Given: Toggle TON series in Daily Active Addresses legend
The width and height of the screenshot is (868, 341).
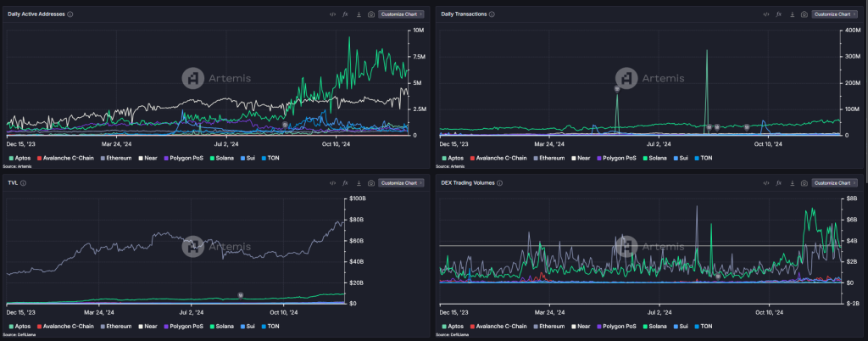Looking at the screenshot, I should click(270, 158).
